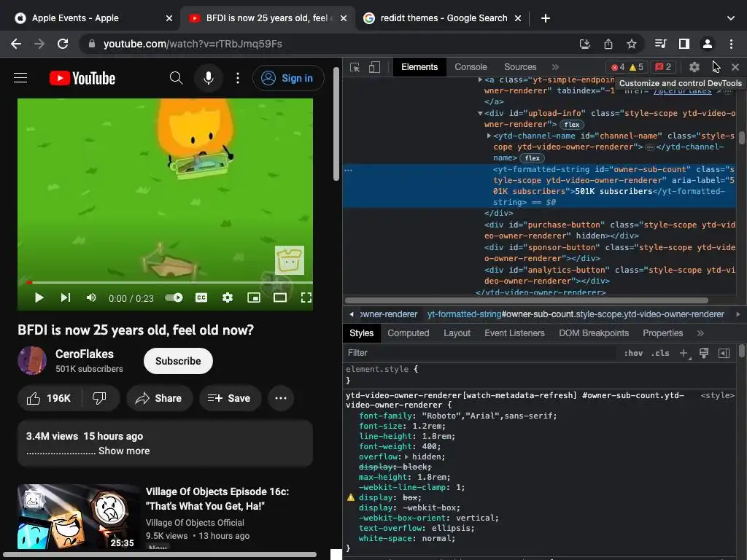747x560 pixels.
Task: Toggle device toolbar in DevTools
Action: click(374, 67)
